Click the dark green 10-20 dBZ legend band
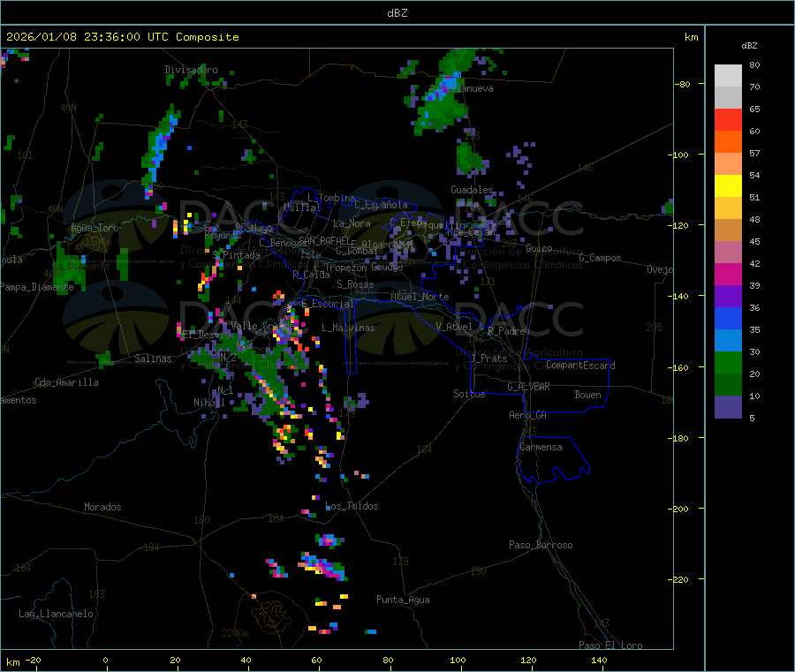 pyautogui.click(x=728, y=385)
